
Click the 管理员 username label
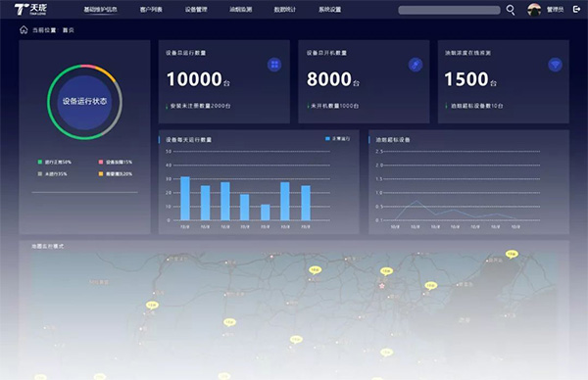pyautogui.click(x=555, y=10)
